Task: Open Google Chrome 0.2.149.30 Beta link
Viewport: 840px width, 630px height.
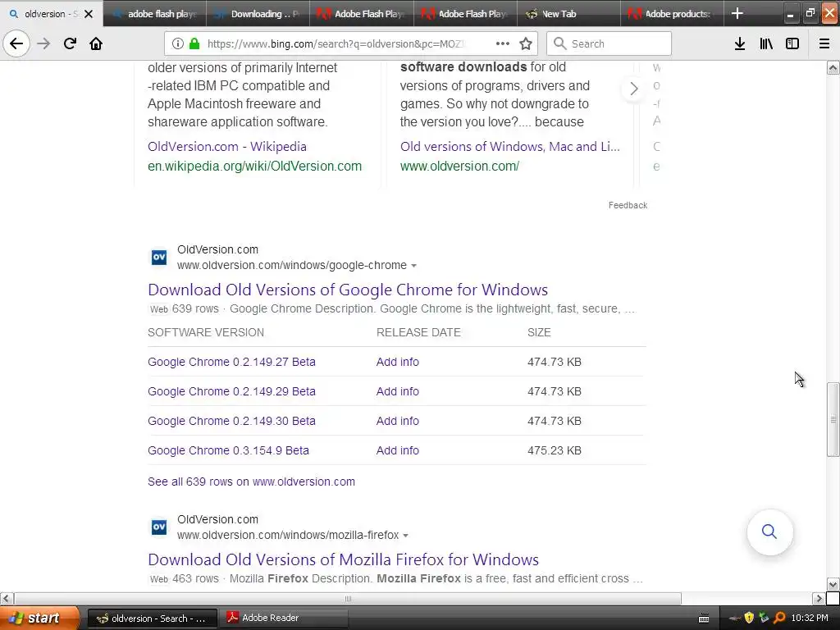Action: click(231, 421)
